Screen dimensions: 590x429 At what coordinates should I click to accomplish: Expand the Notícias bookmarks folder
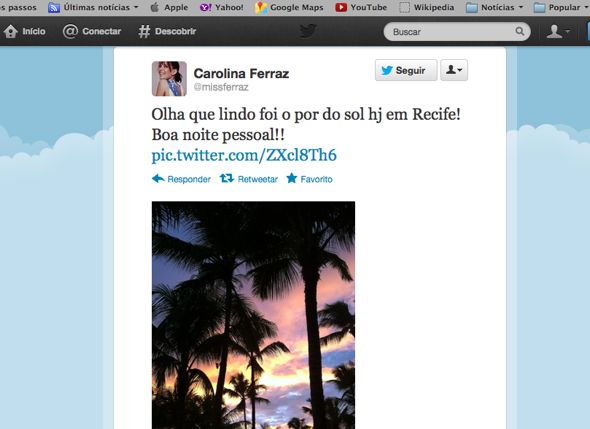(x=494, y=7)
